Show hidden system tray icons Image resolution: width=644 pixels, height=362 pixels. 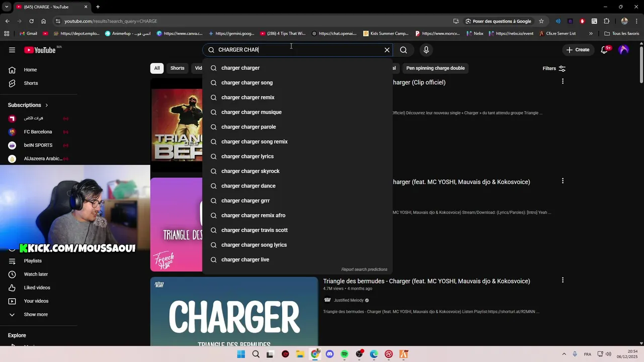pyautogui.click(x=564, y=354)
